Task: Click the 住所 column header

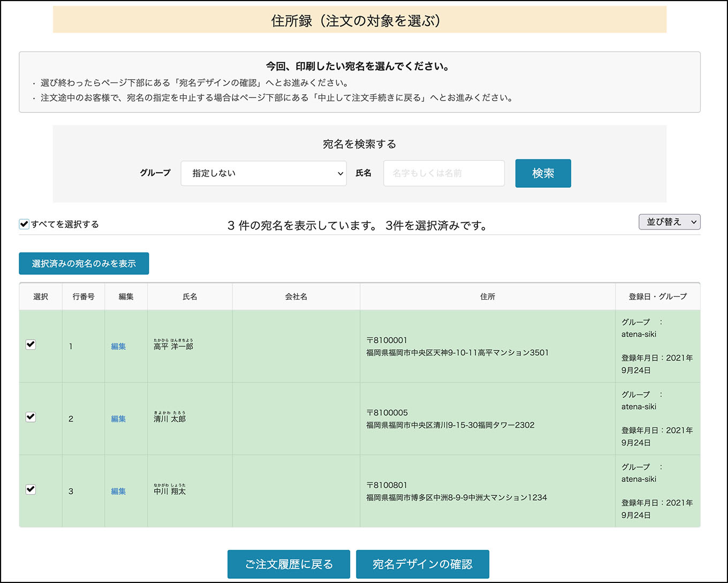Action: pos(488,296)
